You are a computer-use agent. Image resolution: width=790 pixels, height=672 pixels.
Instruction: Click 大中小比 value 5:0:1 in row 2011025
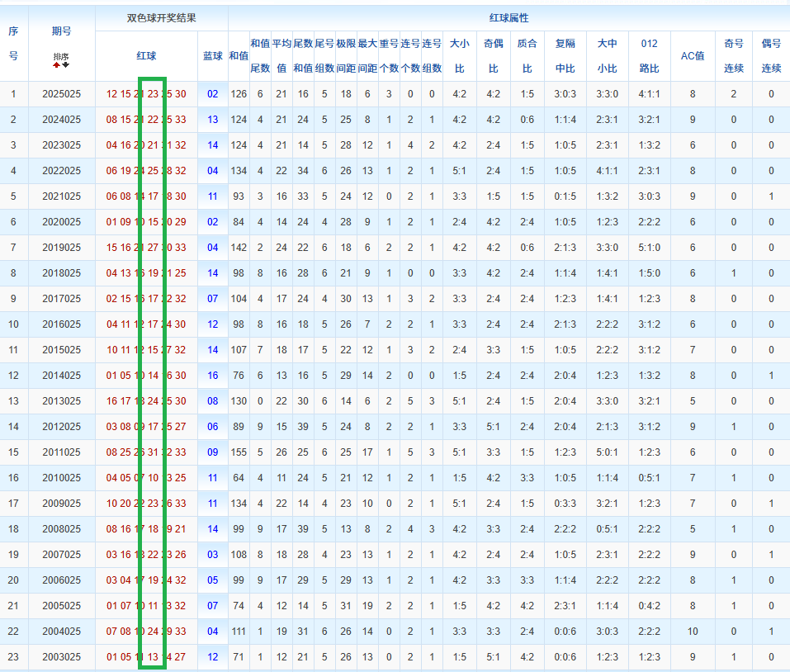607,452
